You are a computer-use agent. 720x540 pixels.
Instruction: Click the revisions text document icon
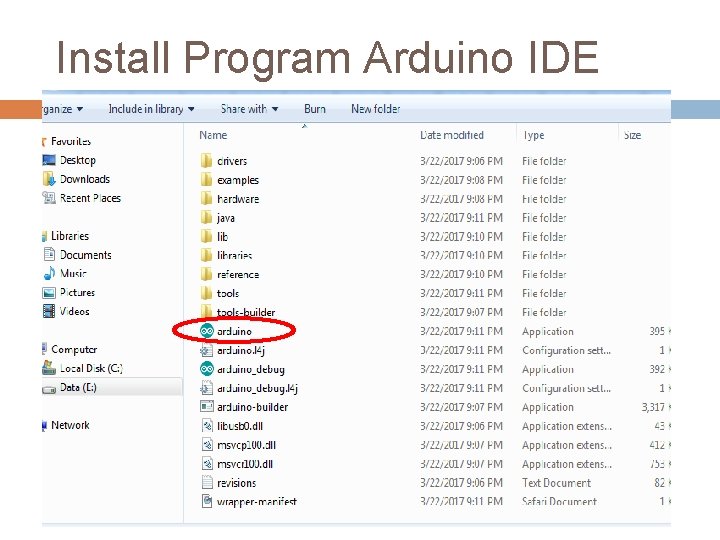(207, 483)
